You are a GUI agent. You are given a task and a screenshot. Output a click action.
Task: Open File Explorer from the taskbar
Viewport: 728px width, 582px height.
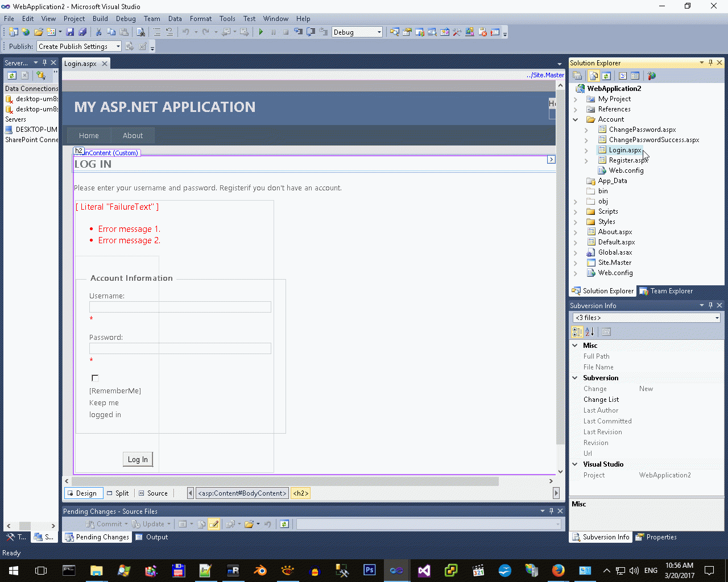pyautogui.click(x=96, y=570)
